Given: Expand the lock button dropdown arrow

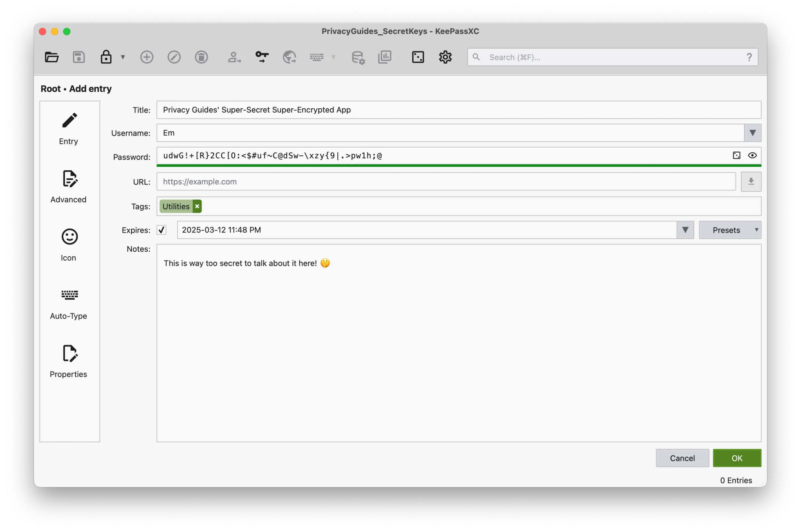Looking at the screenshot, I should [123, 57].
